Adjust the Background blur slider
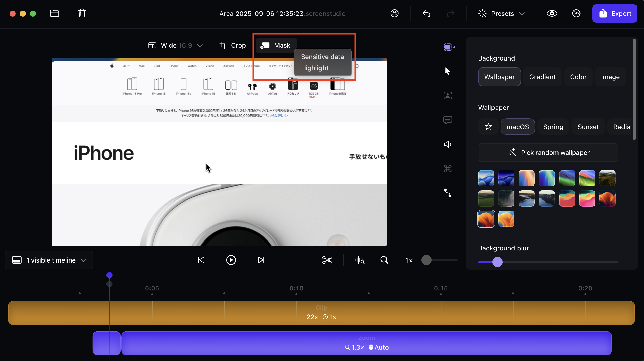The height and width of the screenshot is (361, 644). 497,262
